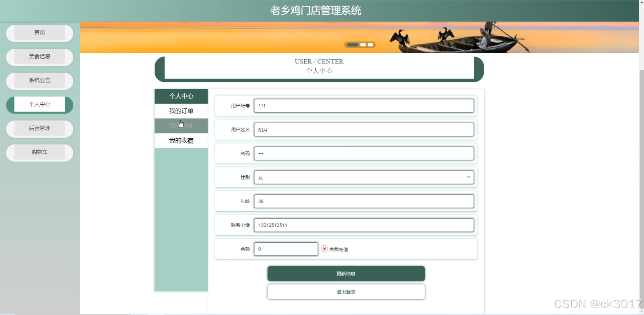Focus the 用户姓名 input field
Image resolution: width=644 pixels, height=315 pixels.
(x=364, y=130)
